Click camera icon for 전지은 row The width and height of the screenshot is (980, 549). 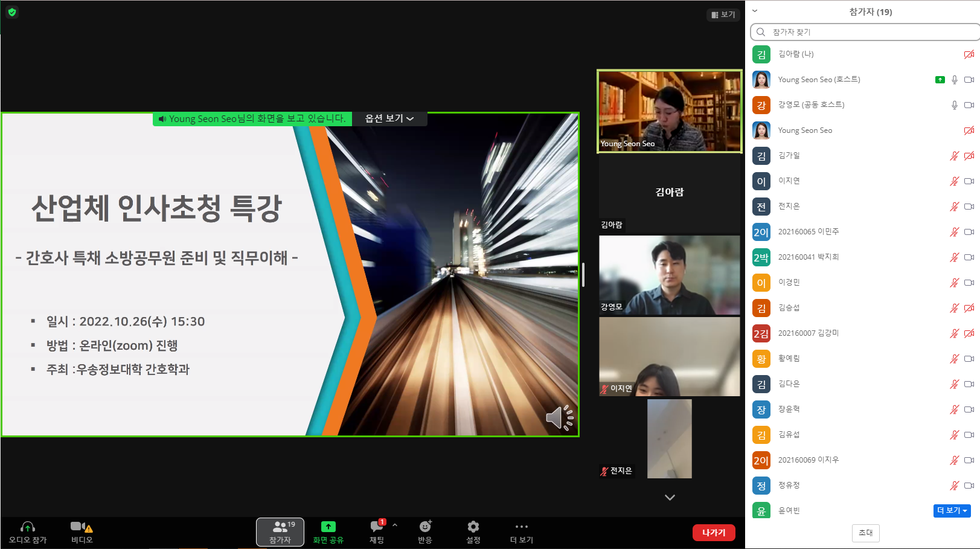point(969,207)
